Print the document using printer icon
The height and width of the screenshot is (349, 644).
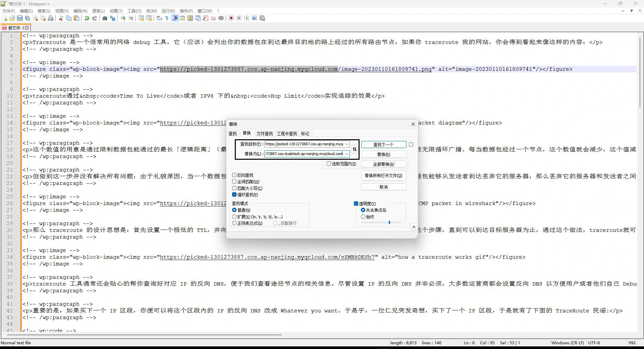pos(51,18)
